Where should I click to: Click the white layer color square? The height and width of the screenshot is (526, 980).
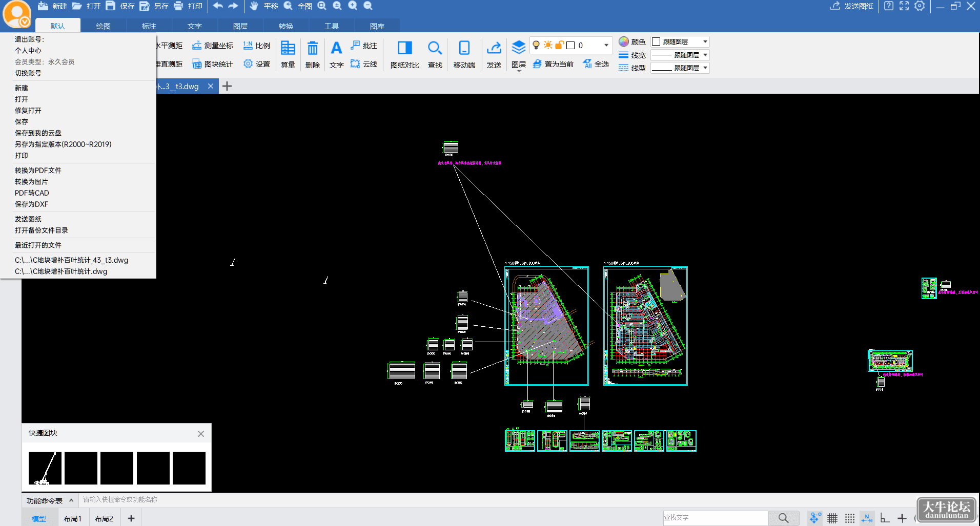pos(570,45)
